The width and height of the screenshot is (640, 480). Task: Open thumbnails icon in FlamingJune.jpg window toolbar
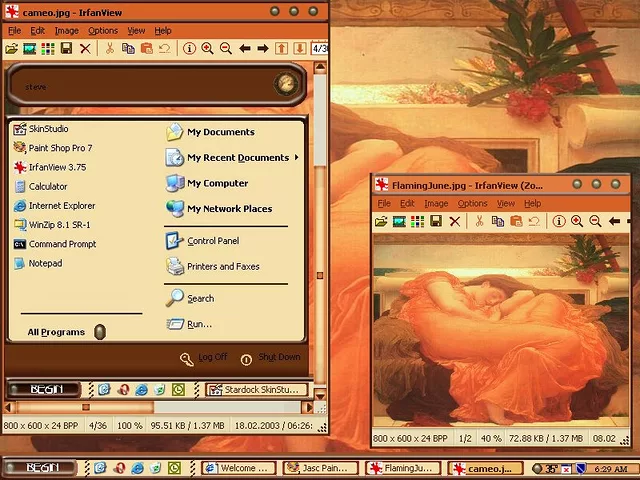pos(417,221)
